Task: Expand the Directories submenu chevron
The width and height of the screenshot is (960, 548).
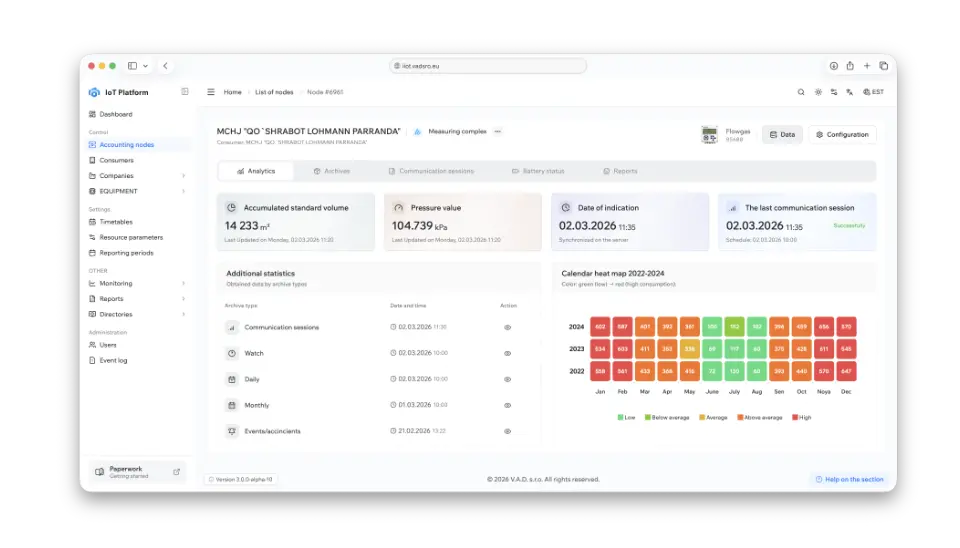Action: [183, 314]
